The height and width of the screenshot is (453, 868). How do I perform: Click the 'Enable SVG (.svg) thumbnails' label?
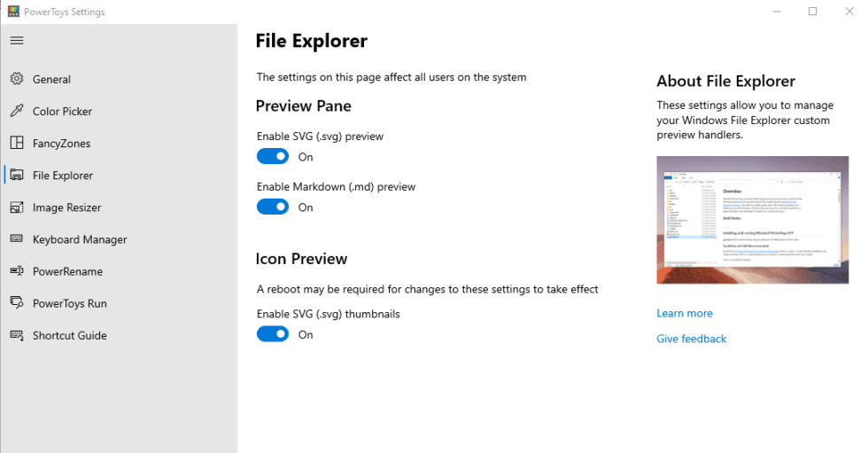click(x=329, y=314)
